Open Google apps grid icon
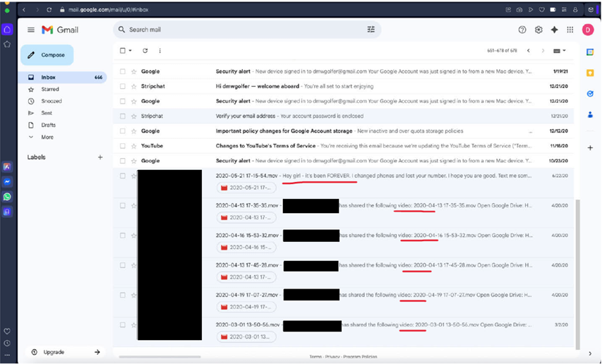 tap(570, 30)
